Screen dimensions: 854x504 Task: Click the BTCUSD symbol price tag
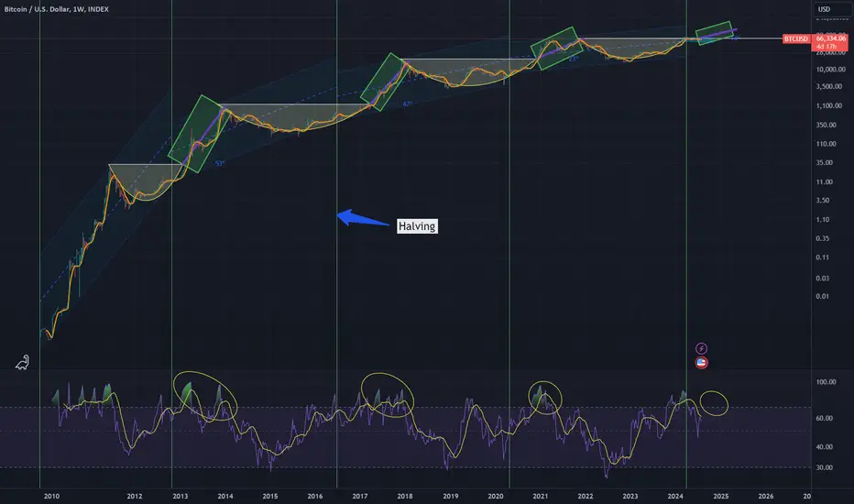795,38
